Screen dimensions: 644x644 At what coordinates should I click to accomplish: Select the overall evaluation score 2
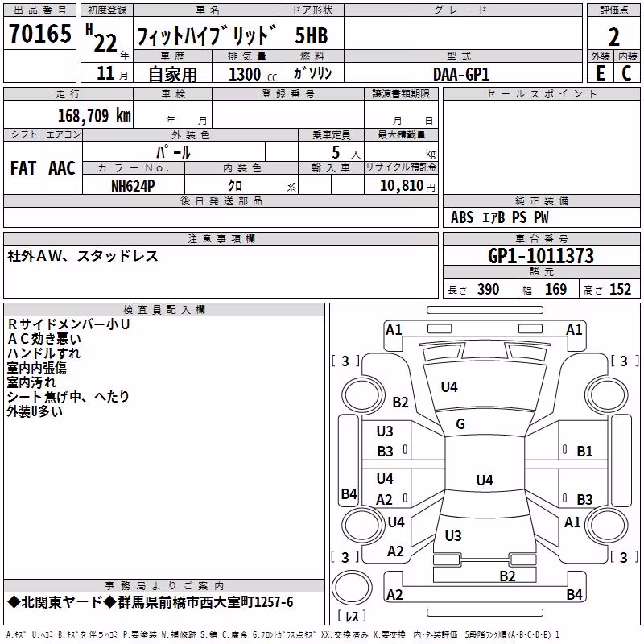pyautogui.click(x=613, y=37)
